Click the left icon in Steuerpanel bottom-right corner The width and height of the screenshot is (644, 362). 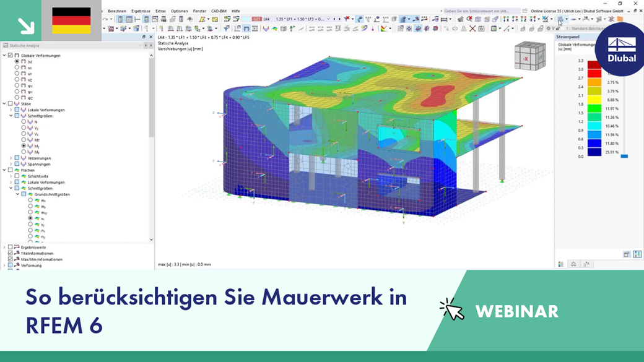pos(627,254)
